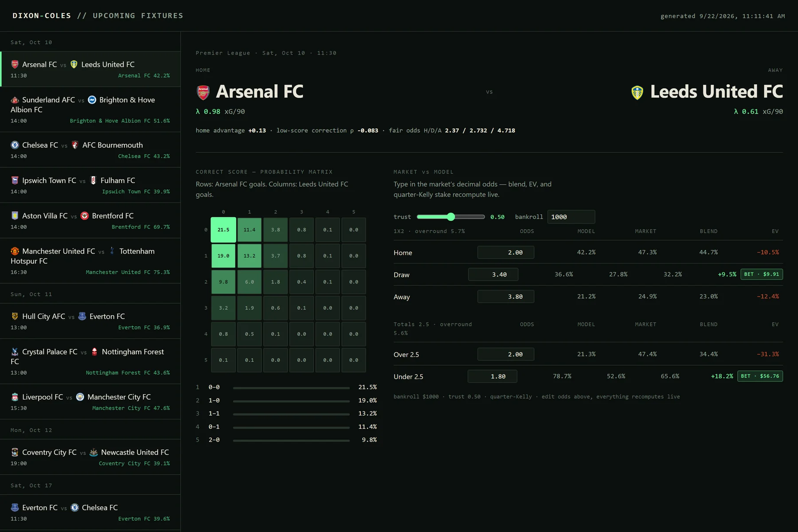Viewport: 798px width, 532px height.
Task: Click the 21.5 cell in the score matrix
Action: (223, 230)
